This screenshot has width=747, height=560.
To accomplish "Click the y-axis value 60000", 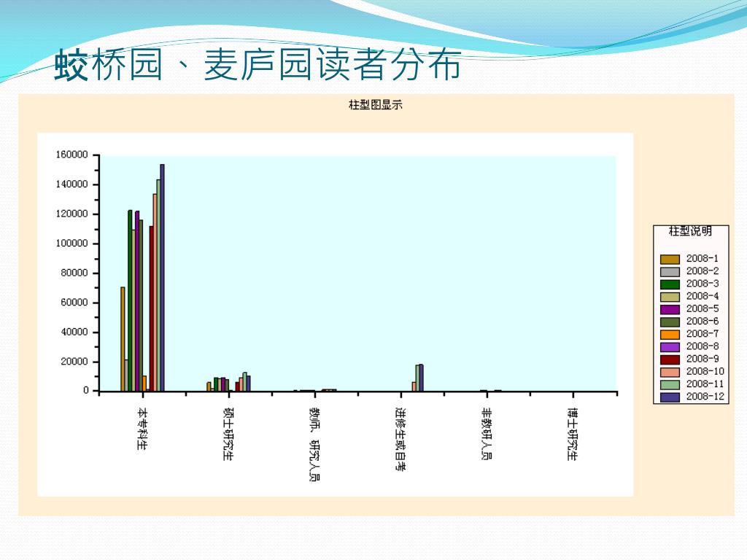I will 74,303.
